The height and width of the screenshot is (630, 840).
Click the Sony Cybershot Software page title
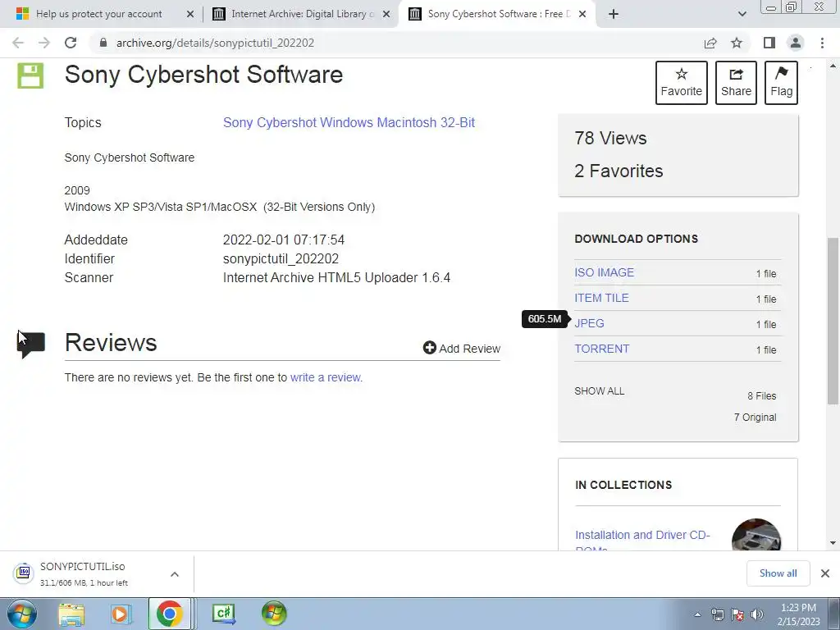tap(203, 75)
